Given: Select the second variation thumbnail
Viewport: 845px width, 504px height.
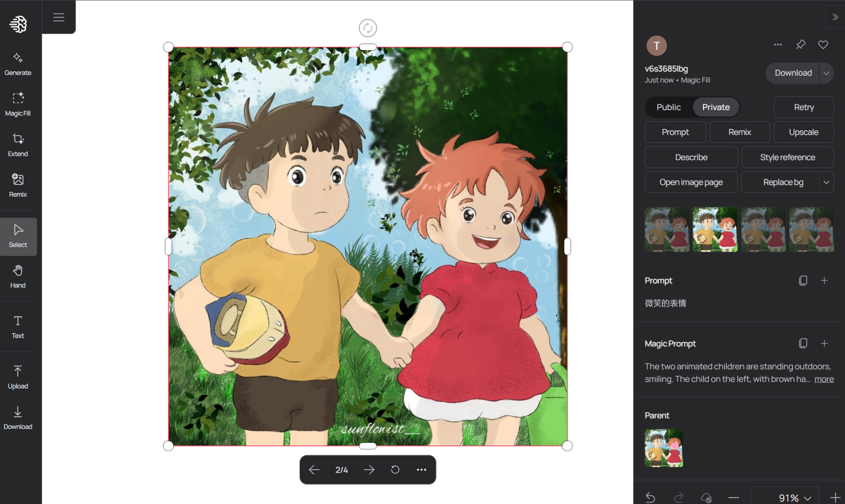Looking at the screenshot, I should coord(715,229).
